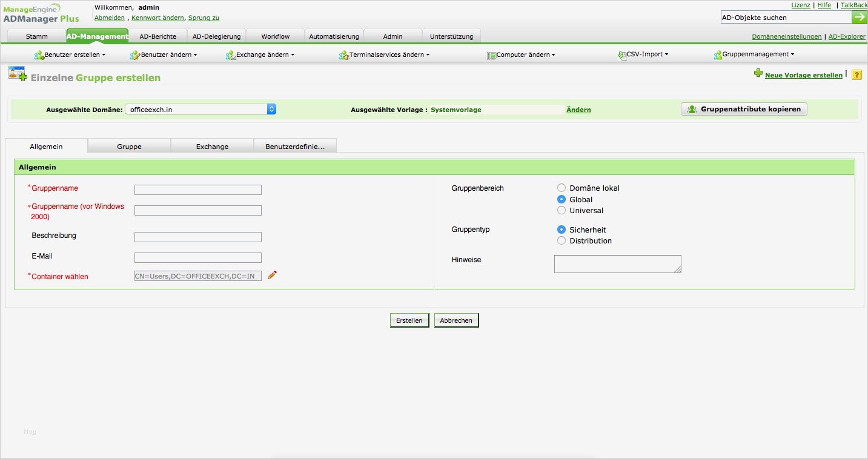Click the Sprung zu link
Screen dimensions: 868x459
click(204, 18)
